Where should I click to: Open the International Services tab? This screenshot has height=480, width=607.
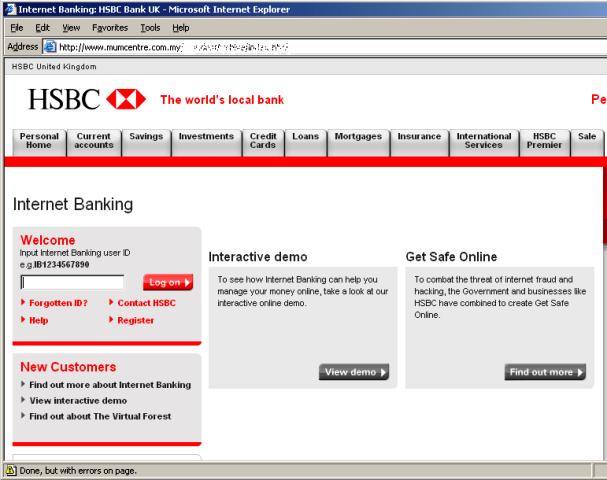tap(484, 142)
